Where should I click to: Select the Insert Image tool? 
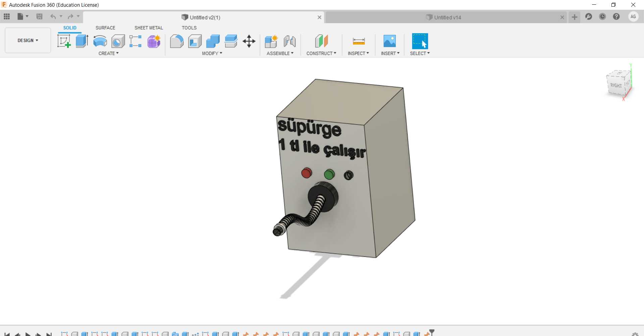tap(390, 41)
